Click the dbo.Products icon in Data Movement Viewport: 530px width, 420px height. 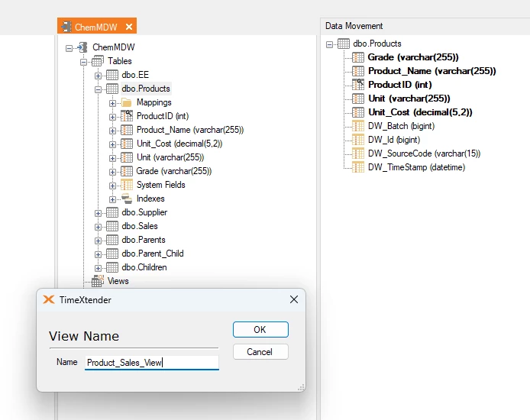(344, 44)
